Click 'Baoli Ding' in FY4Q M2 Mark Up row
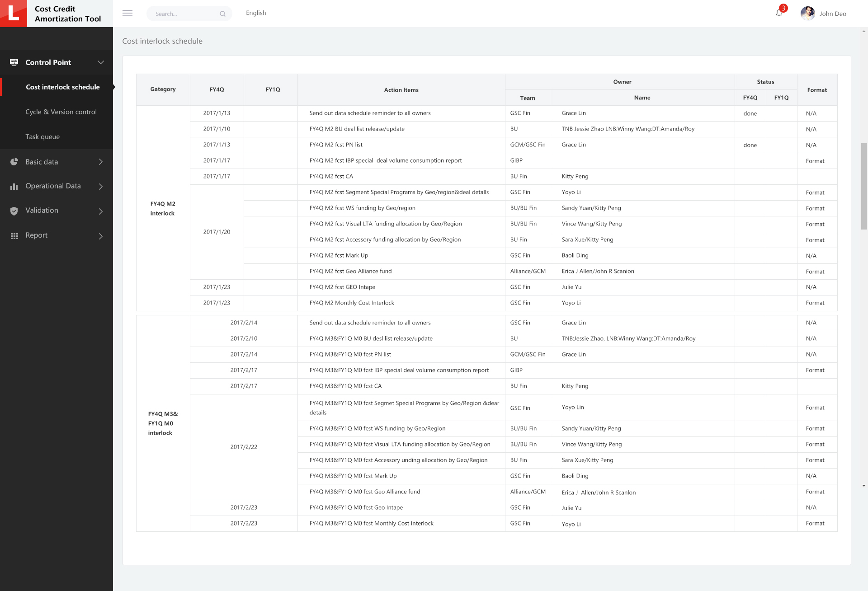Image resolution: width=868 pixels, height=591 pixels. [x=575, y=255]
